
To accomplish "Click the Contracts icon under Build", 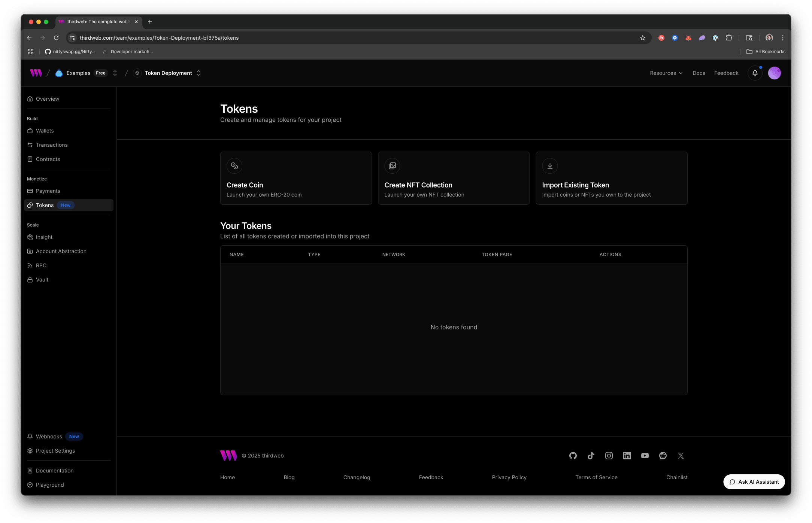I will (30, 159).
